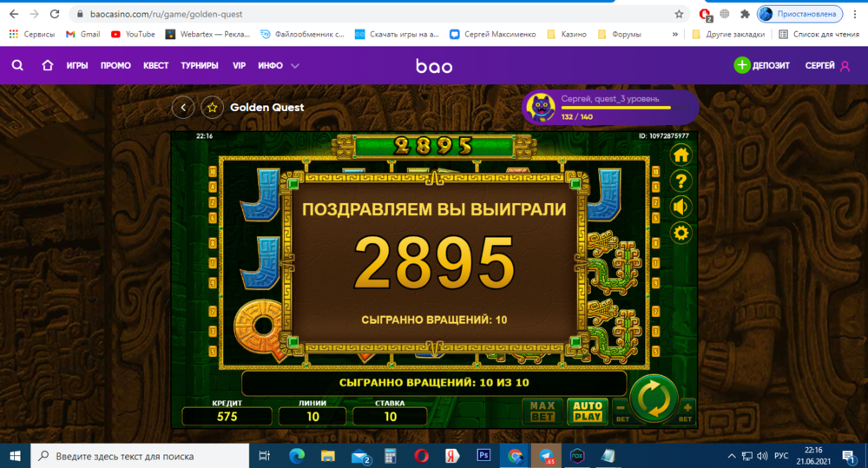
Task: Open the volume control in tray
Action: tap(762, 457)
